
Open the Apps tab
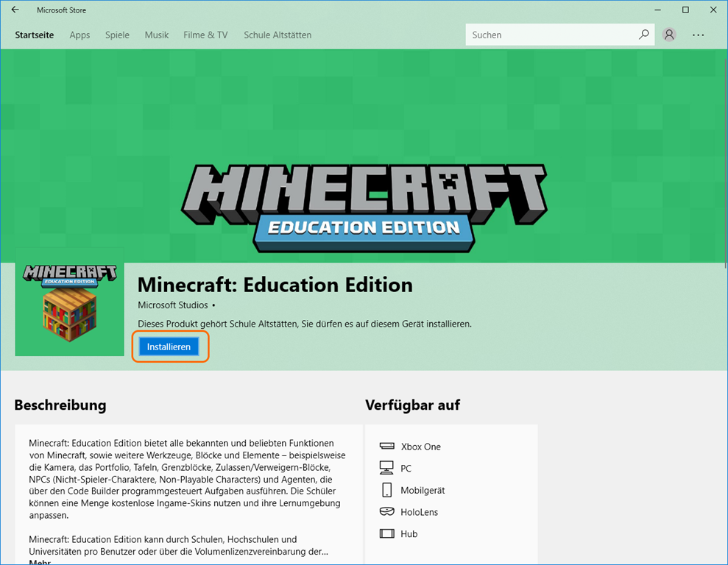(79, 35)
